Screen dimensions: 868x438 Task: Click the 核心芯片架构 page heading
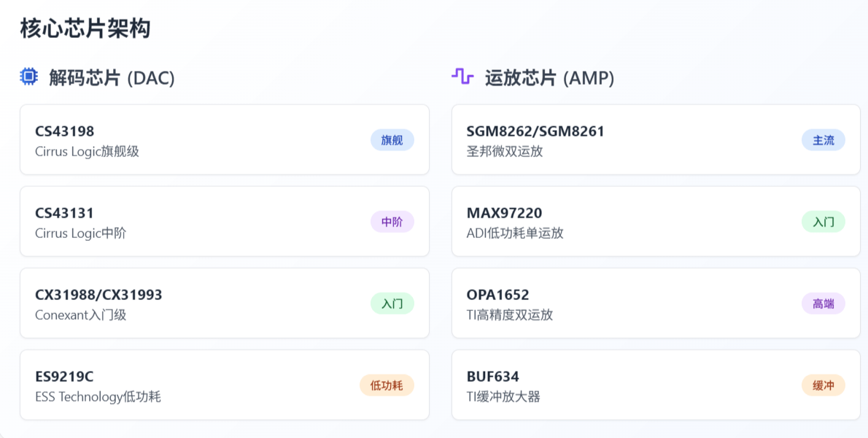[x=85, y=28]
